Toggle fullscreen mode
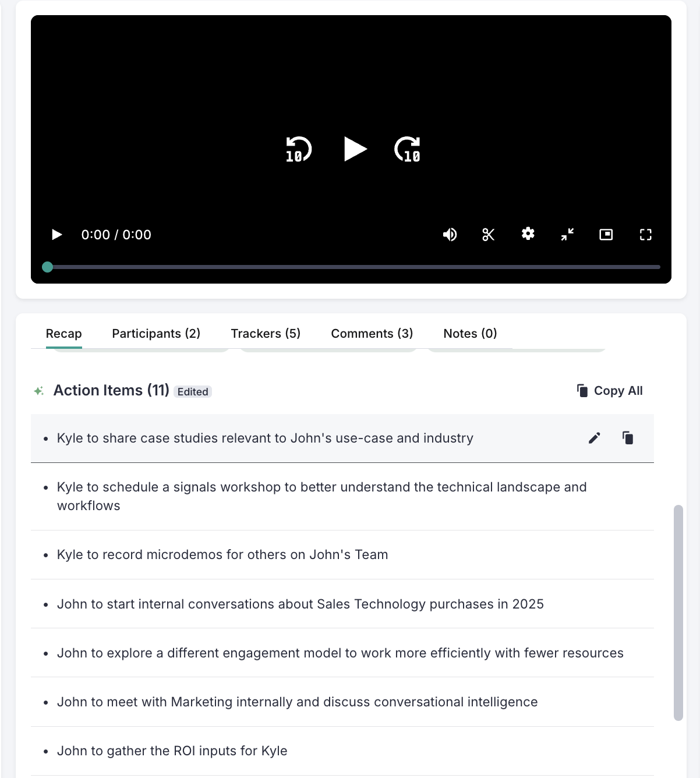Image resolution: width=700 pixels, height=778 pixels. point(645,234)
